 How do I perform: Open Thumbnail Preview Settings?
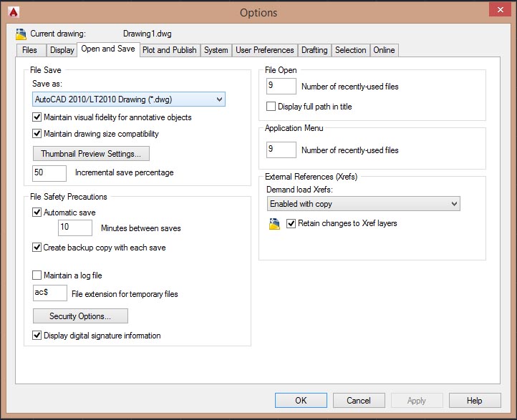click(91, 154)
